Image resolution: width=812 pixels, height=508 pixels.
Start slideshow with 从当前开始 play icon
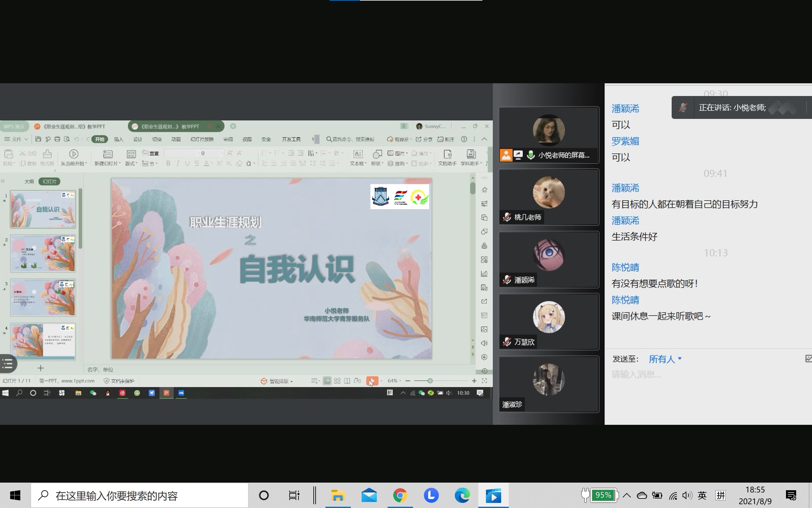(74, 154)
